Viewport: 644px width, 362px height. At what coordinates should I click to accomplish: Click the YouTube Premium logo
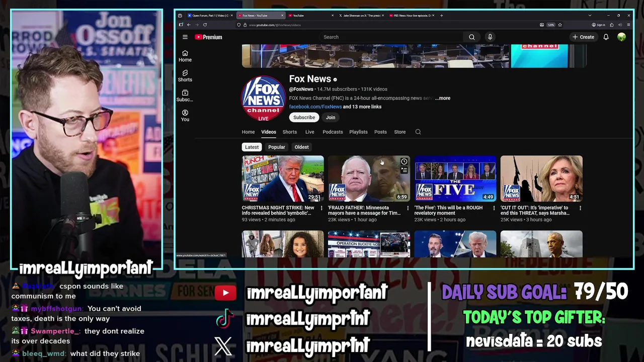pos(208,37)
